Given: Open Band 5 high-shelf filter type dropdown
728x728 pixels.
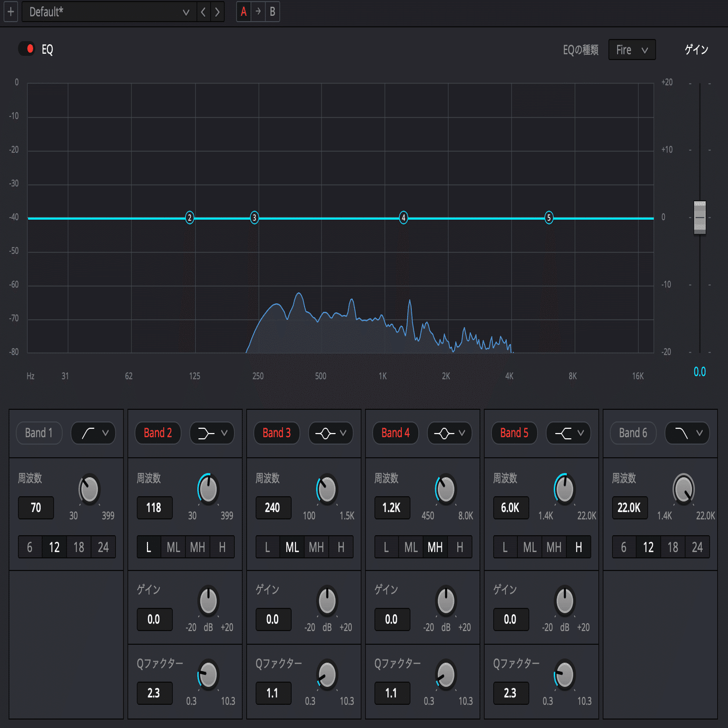Looking at the screenshot, I should (569, 433).
